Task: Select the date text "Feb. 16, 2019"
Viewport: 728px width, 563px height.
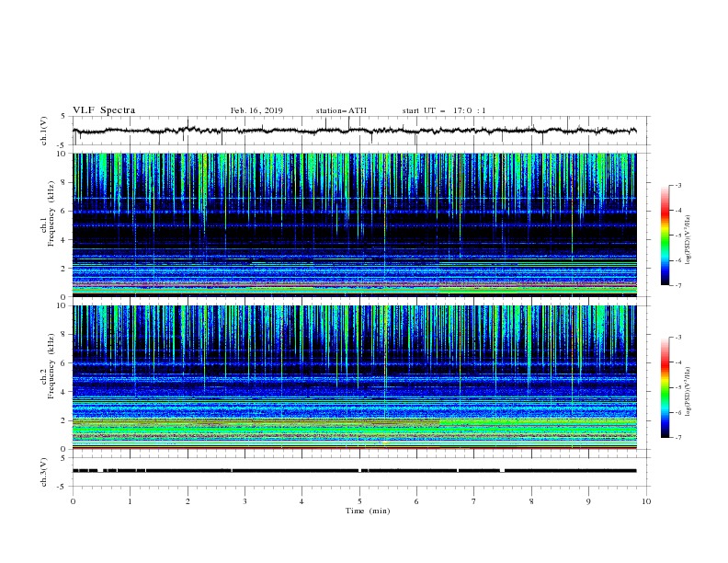Action: point(256,110)
